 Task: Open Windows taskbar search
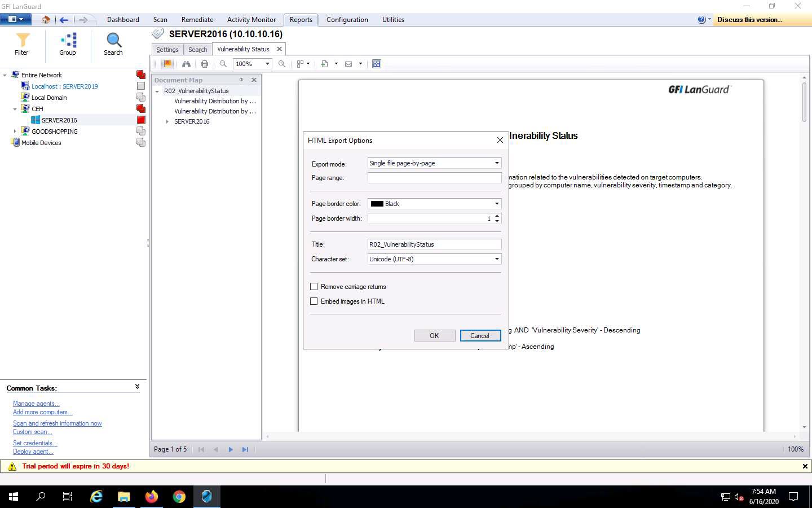[x=41, y=497]
